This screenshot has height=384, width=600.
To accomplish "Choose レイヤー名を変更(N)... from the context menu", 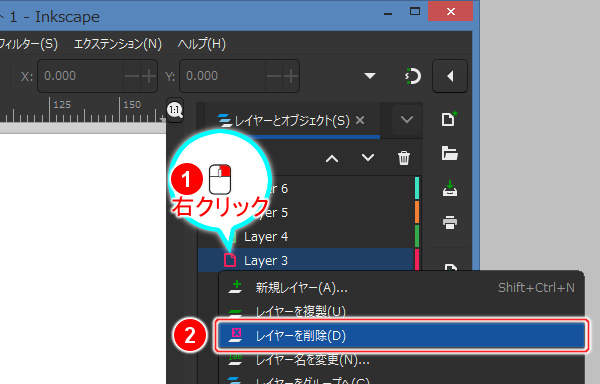I will point(401,360).
